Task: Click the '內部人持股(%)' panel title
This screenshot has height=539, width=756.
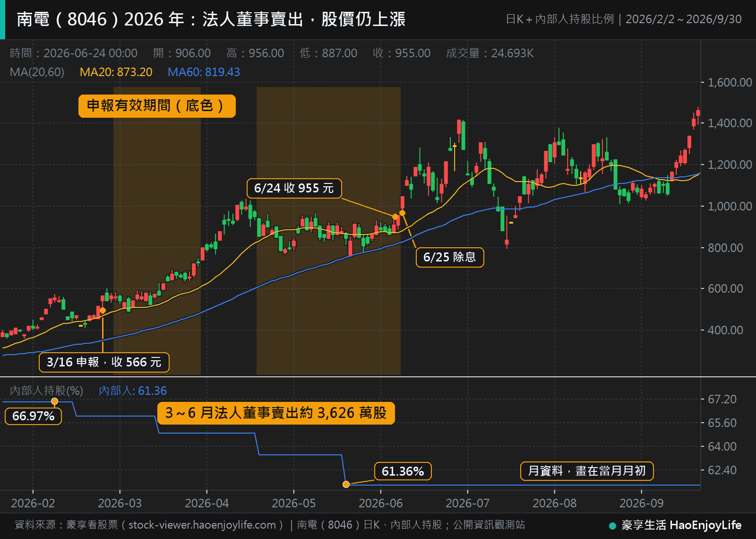Action: [x=46, y=391]
